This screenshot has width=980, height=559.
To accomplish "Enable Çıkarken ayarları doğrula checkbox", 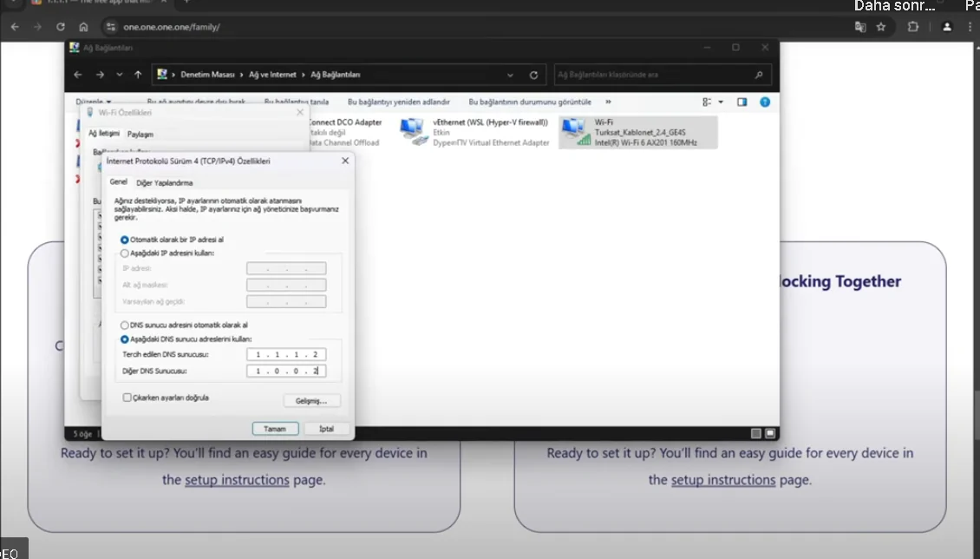I will (x=127, y=398).
